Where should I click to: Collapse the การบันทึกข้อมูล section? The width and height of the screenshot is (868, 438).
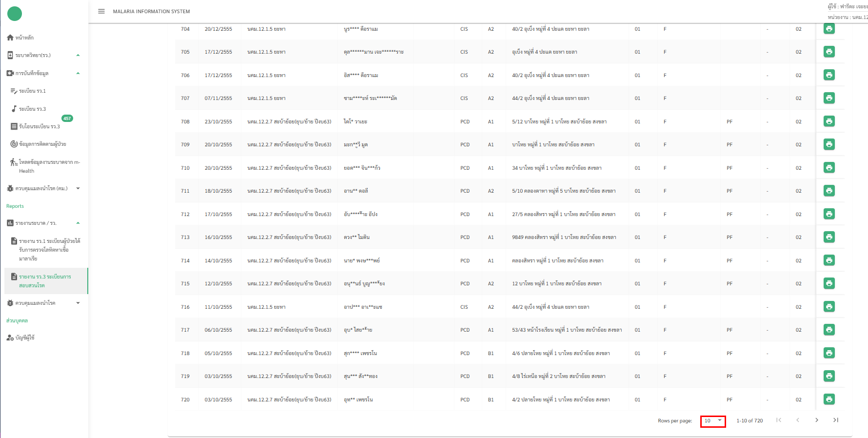point(78,73)
